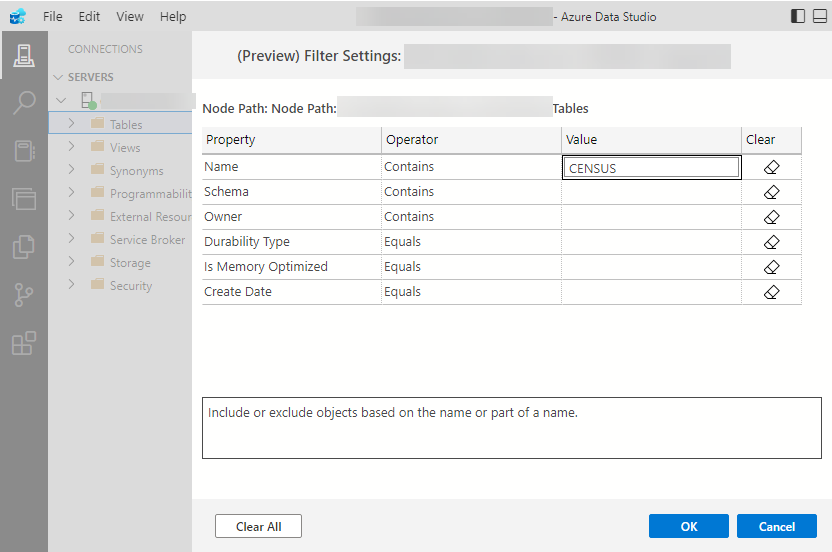Clear the Schema filter with eraser icon
This screenshot has height=552, width=832.
tap(771, 192)
